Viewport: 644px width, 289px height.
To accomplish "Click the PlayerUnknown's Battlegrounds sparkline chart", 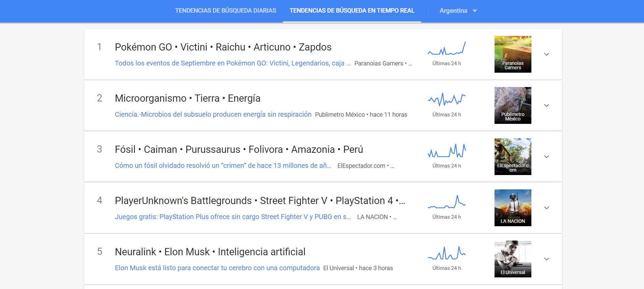I will tap(447, 202).
